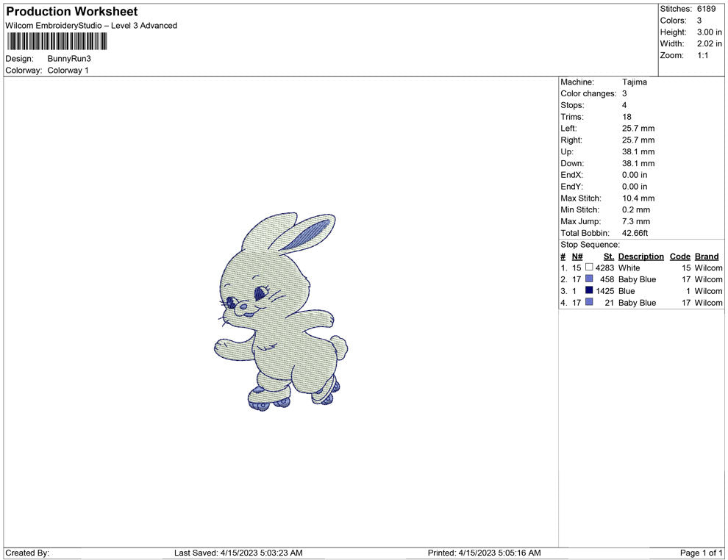The width and height of the screenshot is (728, 560).
Task: Click the Stops value '4'
Action: (624, 105)
